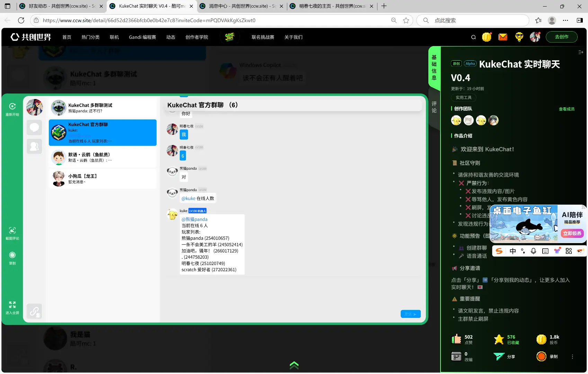Click the Sogou microphone voice input icon
588x374 pixels.
533,251
